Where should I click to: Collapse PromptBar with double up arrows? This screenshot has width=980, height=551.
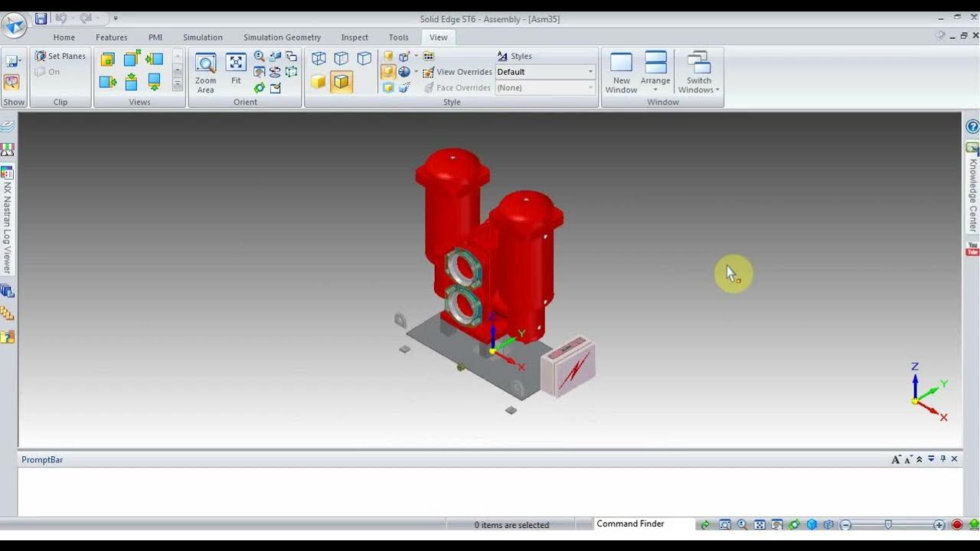920,459
